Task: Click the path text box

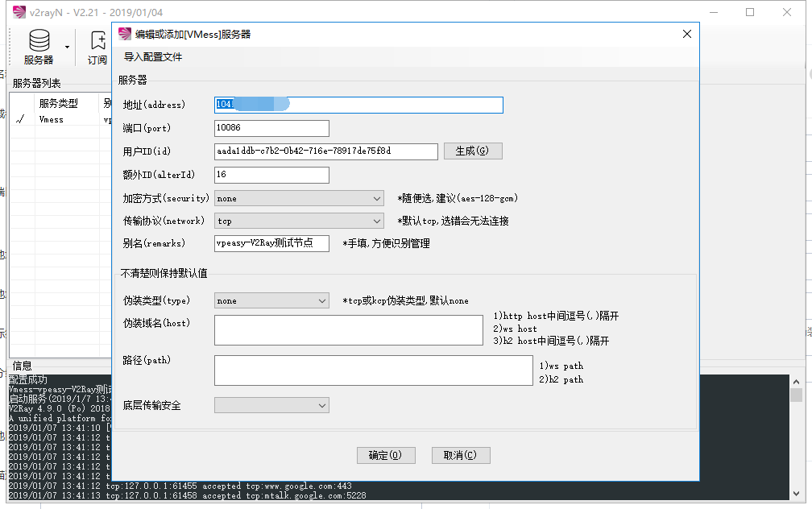Action: pos(374,370)
